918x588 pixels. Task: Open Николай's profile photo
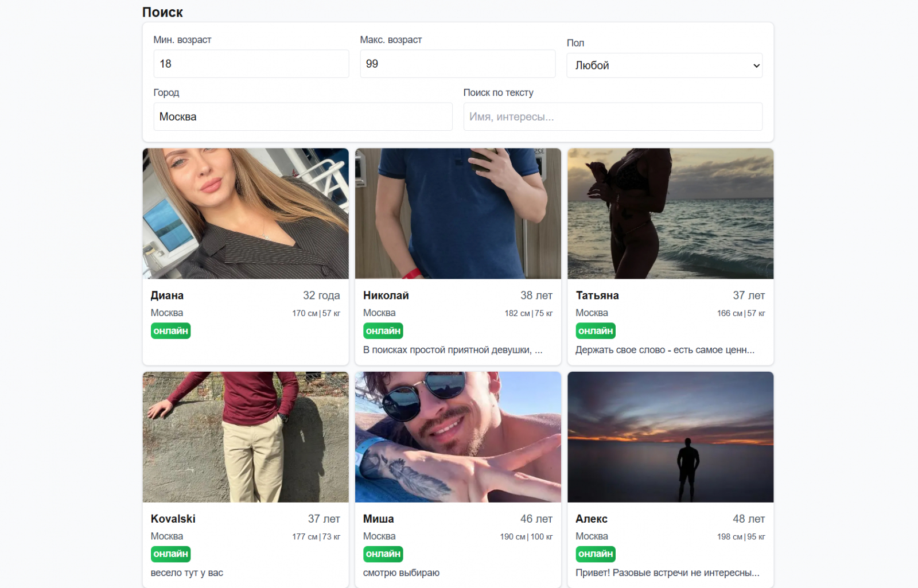tap(458, 213)
